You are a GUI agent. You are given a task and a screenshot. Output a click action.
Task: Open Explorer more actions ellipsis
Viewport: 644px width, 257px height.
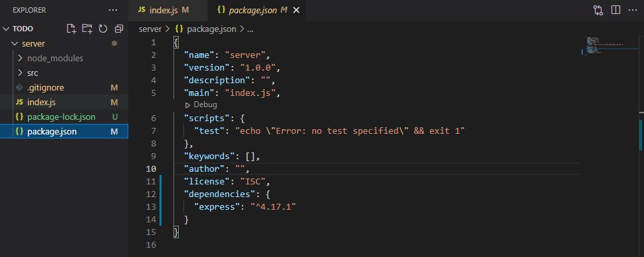112,10
